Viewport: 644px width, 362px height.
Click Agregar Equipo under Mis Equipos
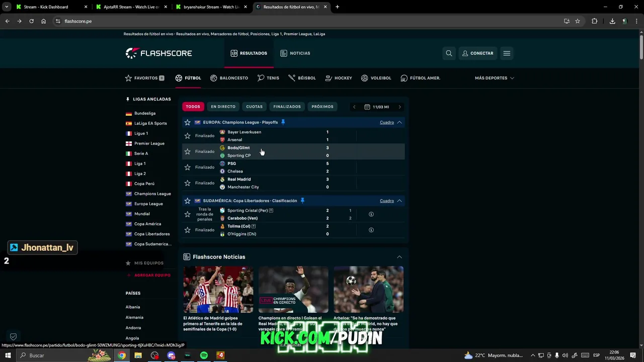[148, 276]
